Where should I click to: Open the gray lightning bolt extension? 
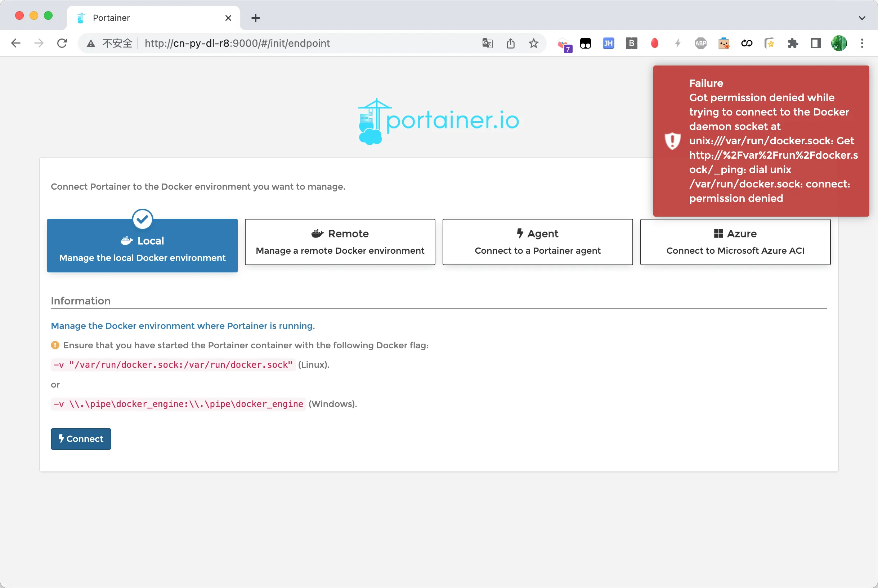point(678,44)
